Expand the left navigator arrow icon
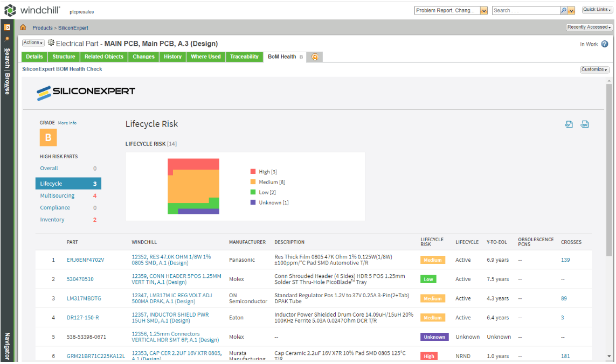Image resolution: width=616 pixels, height=364 pixels. (x=6, y=27)
